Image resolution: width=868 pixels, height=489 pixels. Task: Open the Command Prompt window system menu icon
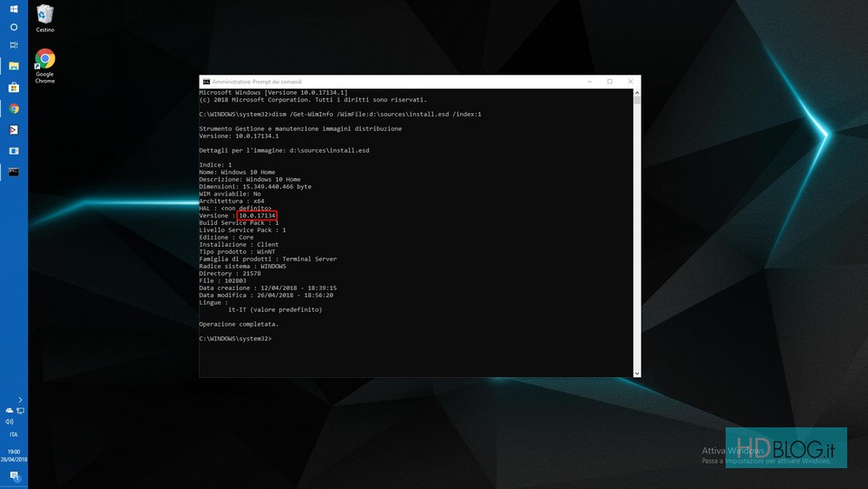point(206,82)
